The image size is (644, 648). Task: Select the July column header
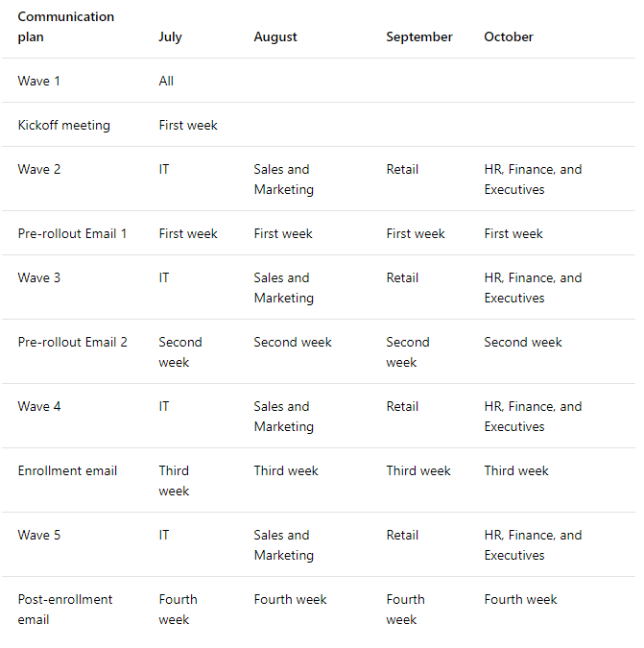[170, 36]
